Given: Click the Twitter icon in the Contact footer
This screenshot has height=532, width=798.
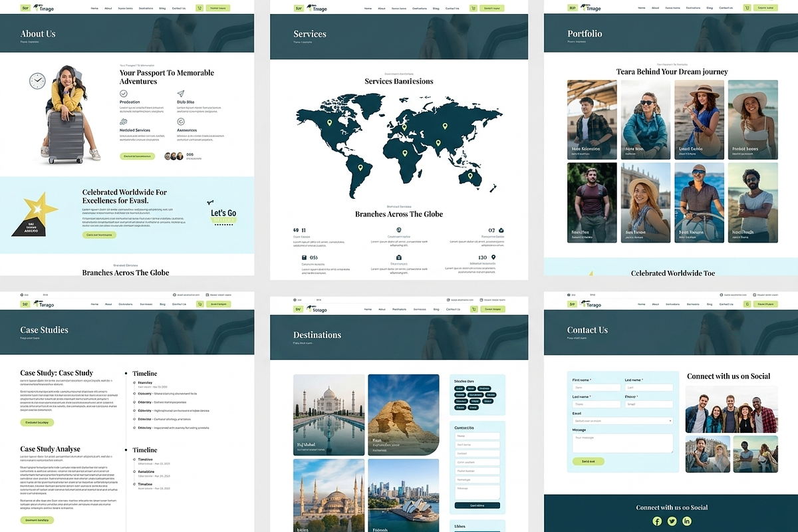Looking at the screenshot, I should pyautogui.click(x=672, y=521).
